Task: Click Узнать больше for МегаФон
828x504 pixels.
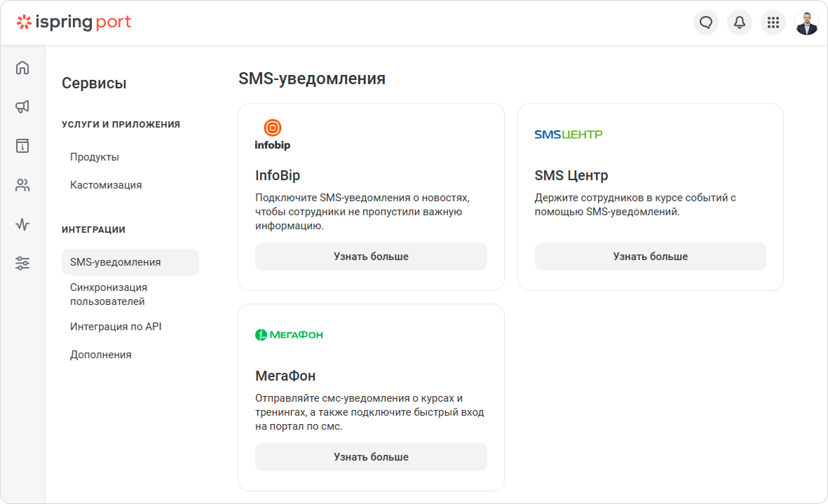Action: point(371,457)
